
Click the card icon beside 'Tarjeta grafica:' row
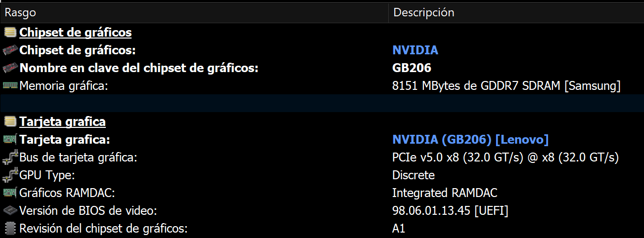(x=10, y=140)
